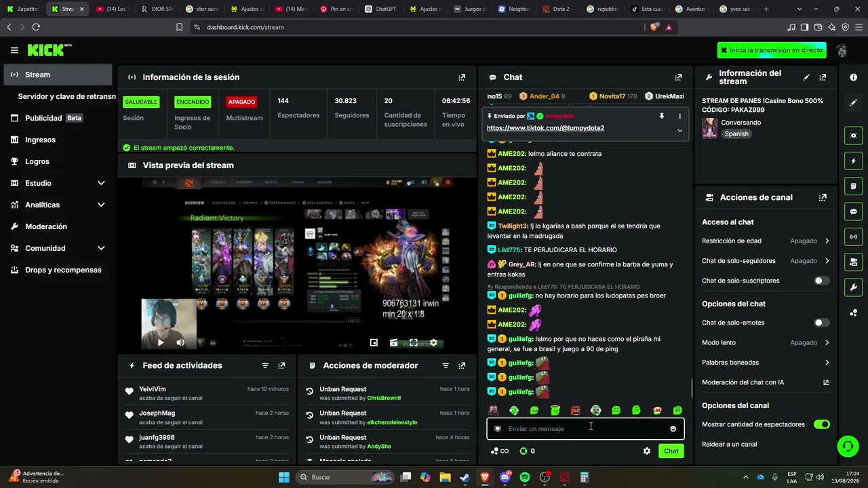This screenshot has width=868, height=488.
Task: Send message with green Chat button
Action: click(671, 451)
